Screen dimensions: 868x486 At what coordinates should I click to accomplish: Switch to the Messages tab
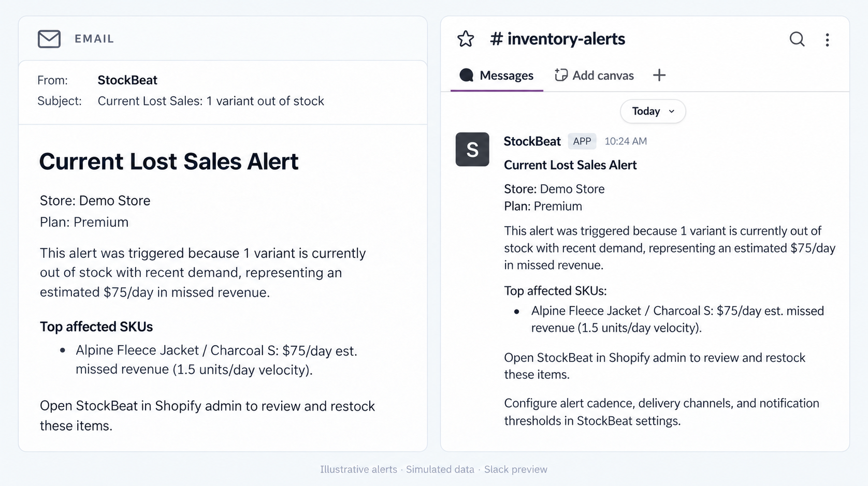click(497, 76)
